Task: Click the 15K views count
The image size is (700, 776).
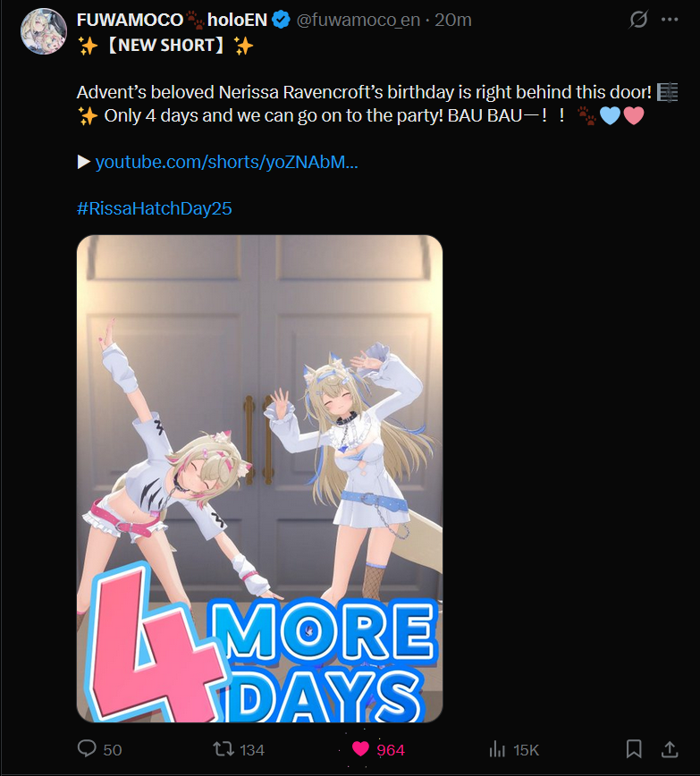Action: coord(526,750)
